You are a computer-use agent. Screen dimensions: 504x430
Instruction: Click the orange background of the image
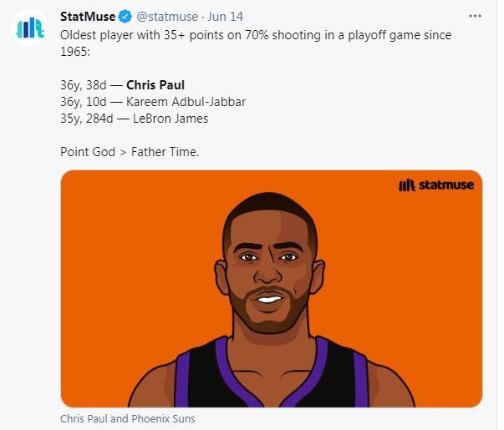[125, 250]
